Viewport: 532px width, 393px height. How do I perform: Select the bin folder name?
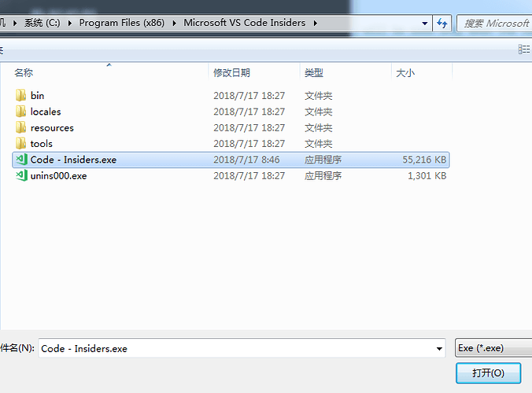(x=37, y=96)
